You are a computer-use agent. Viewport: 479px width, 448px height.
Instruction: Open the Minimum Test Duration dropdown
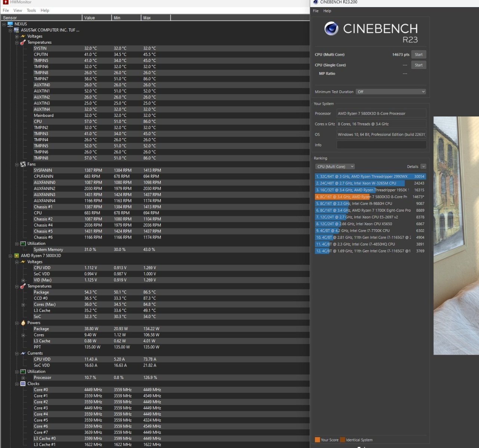coord(391,92)
